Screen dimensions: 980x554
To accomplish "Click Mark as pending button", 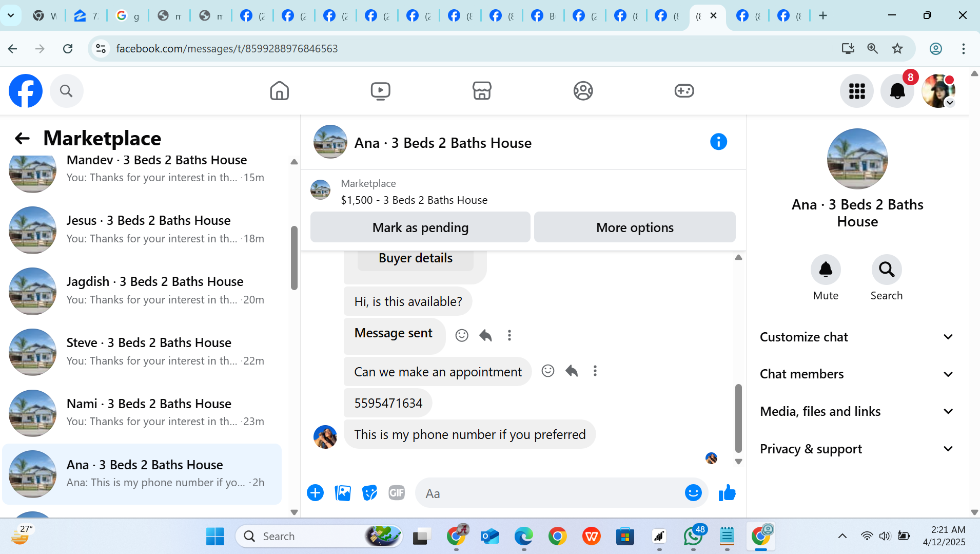I will click(x=420, y=227).
